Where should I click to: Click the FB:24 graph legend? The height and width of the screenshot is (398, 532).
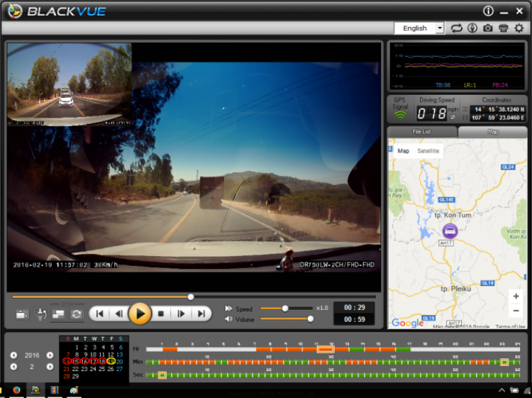click(500, 85)
